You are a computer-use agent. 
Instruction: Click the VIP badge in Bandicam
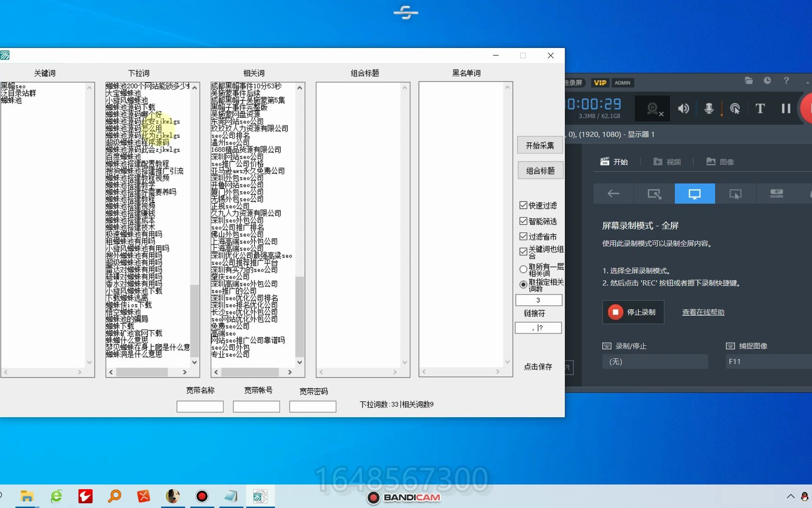(x=600, y=83)
